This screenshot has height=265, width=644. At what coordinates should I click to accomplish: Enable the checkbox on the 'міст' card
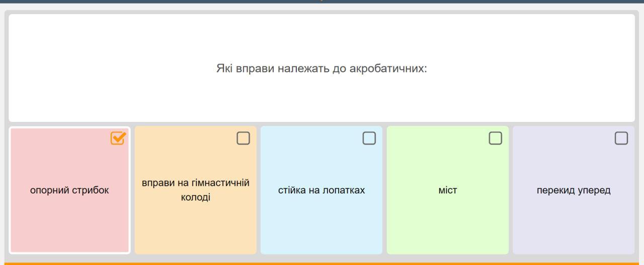coord(496,138)
